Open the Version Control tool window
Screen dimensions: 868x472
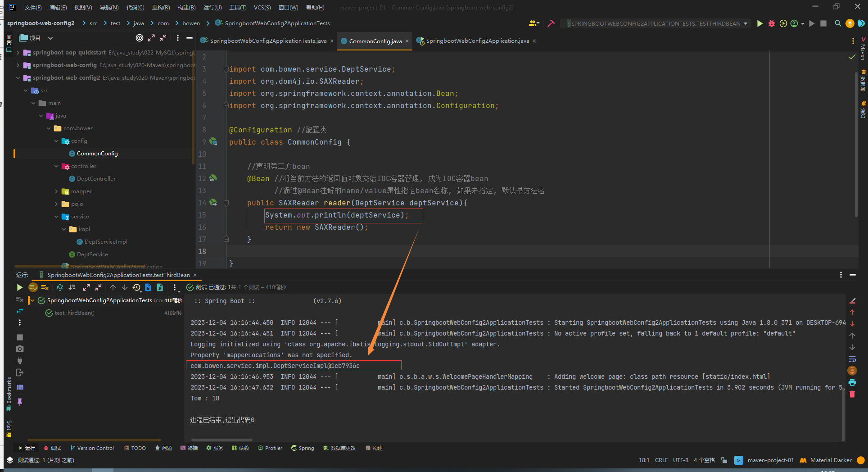tap(92, 448)
